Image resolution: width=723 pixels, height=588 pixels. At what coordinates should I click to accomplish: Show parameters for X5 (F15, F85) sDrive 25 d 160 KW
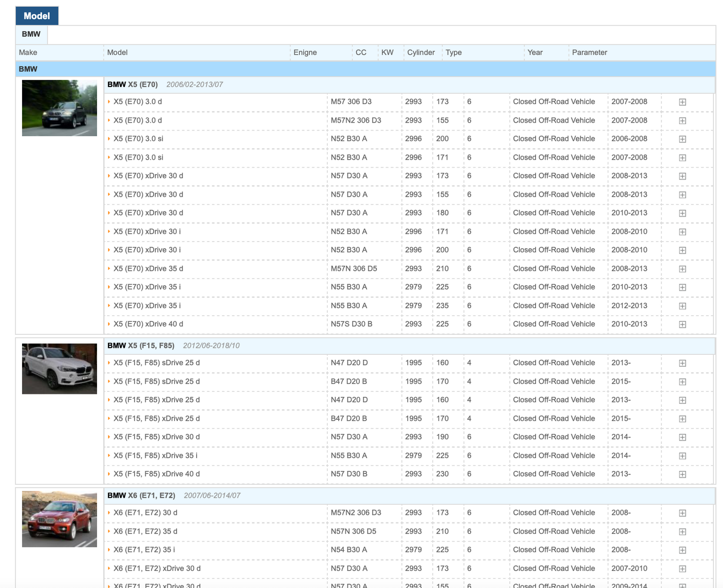(682, 363)
